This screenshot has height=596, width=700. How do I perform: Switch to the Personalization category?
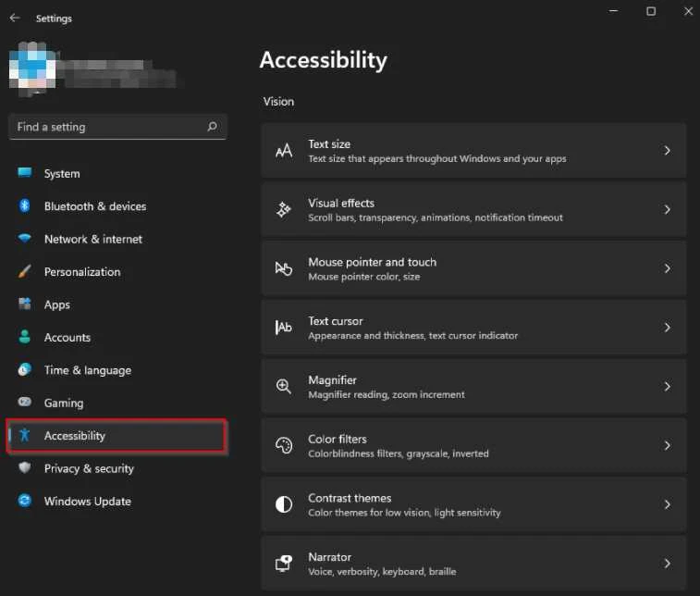(x=82, y=272)
